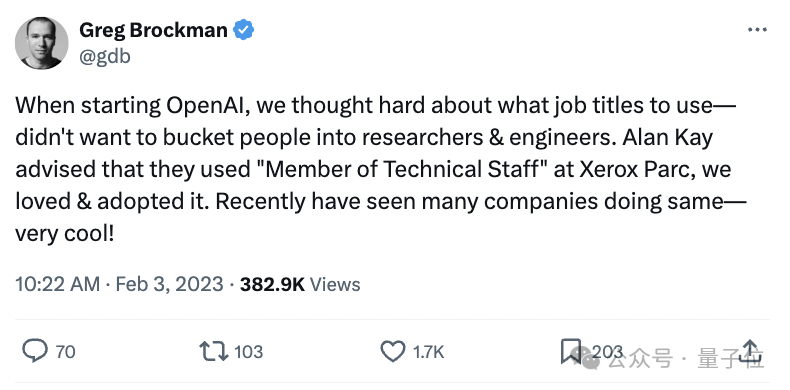Click the 203 bookmarks count
The height and width of the screenshot is (390, 790).
tap(607, 352)
